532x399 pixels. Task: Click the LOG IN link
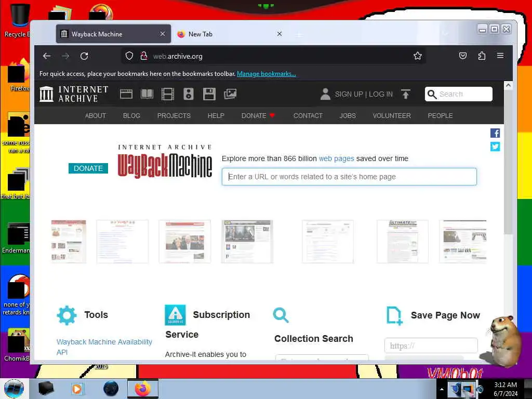(x=381, y=94)
